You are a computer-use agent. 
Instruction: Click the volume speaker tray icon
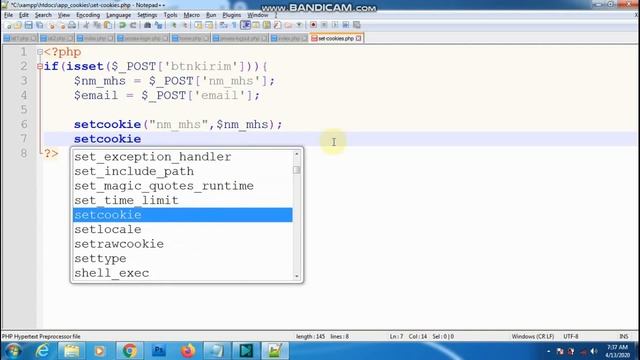coord(594,351)
